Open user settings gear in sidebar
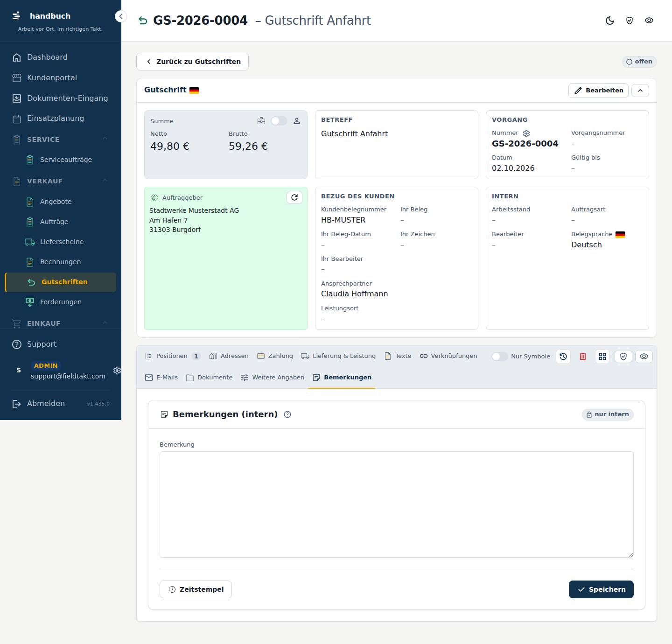Viewport: 672px width, 644px height. [117, 370]
